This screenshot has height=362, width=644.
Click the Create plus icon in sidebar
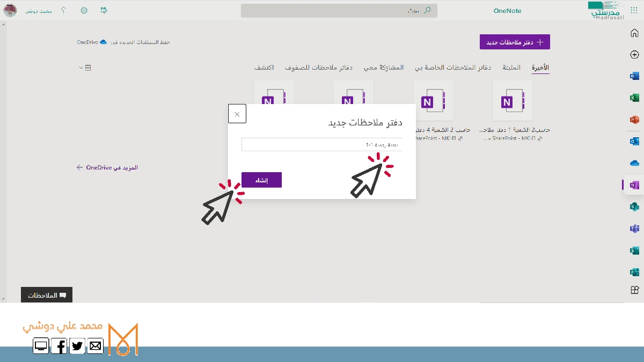[x=634, y=55]
